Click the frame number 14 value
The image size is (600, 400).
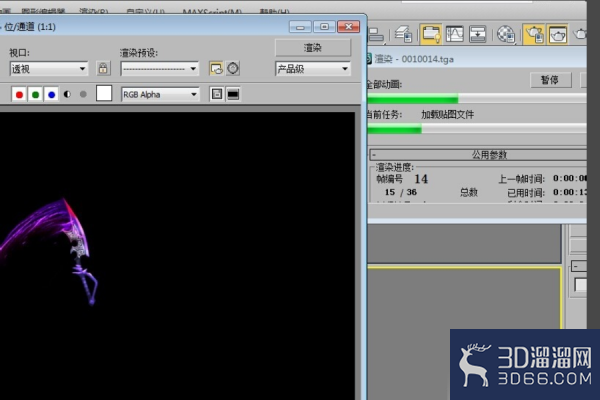[x=421, y=179]
